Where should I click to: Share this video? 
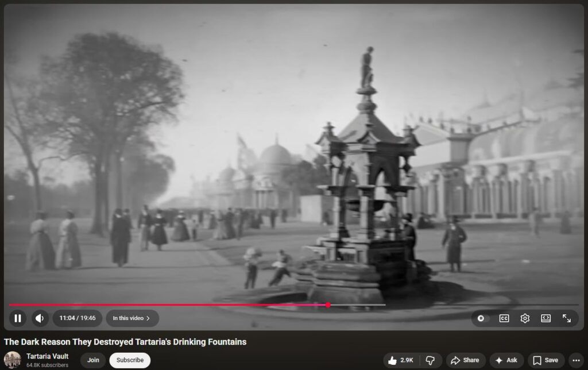click(x=465, y=360)
